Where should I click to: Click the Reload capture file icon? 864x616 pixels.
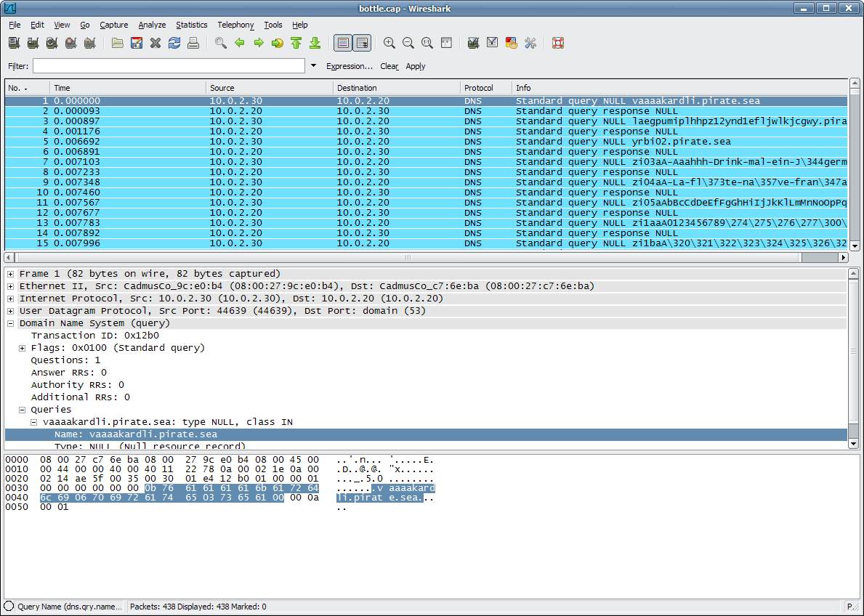[174, 44]
